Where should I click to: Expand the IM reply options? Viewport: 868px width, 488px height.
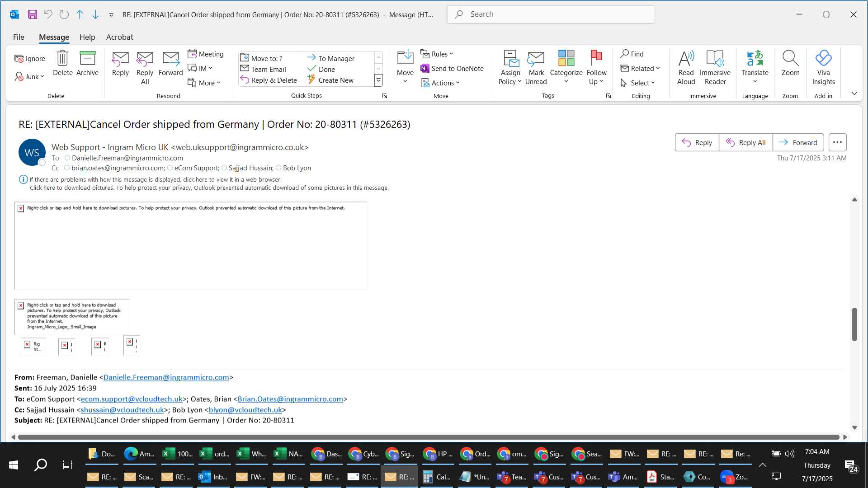pyautogui.click(x=200, y=68)
